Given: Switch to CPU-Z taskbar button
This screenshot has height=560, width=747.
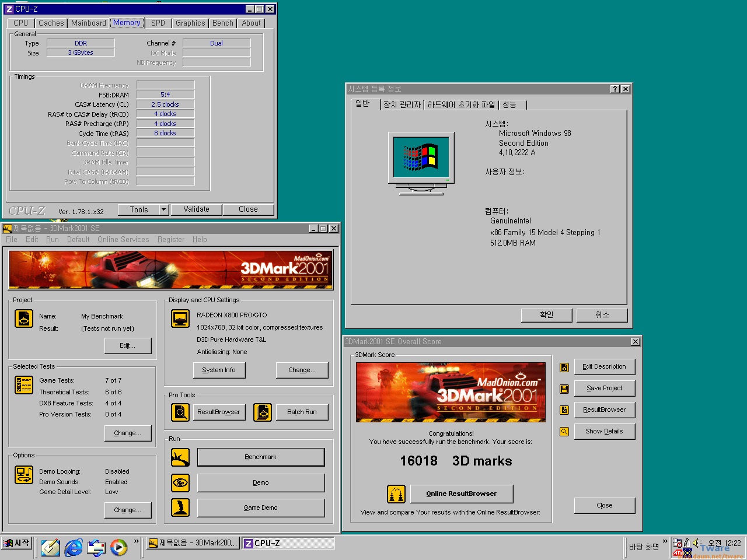Looking at the screenshot, I should 288,543.
